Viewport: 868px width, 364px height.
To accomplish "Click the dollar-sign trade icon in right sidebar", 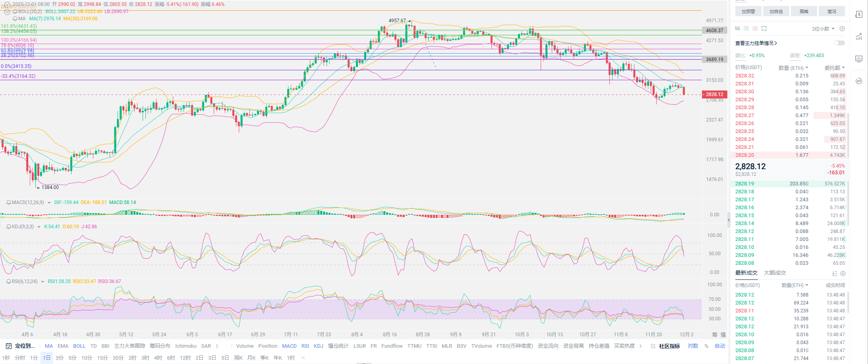I will coord(858,15).
